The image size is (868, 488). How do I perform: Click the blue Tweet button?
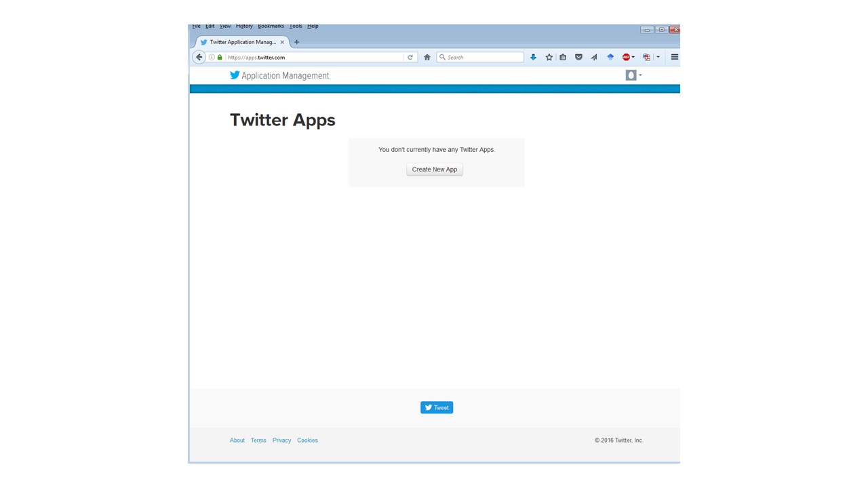[437, 407]
